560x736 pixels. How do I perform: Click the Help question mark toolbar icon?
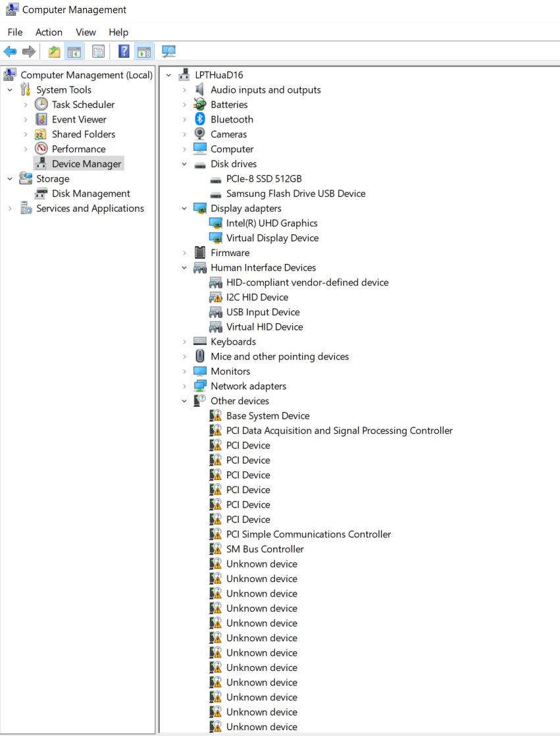(124, 51)
